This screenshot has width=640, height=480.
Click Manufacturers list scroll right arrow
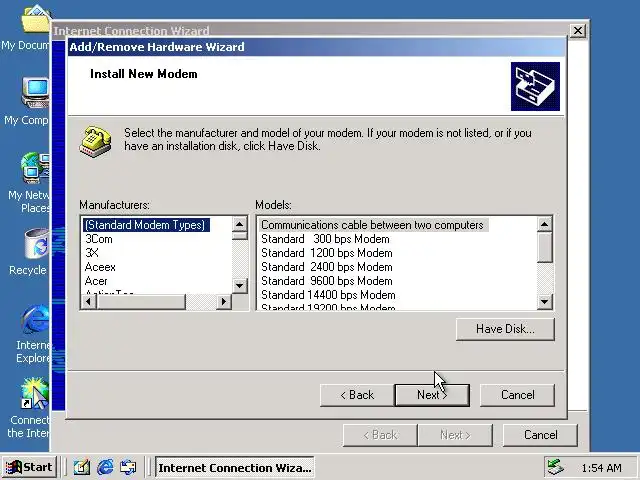tap(224, 302)
